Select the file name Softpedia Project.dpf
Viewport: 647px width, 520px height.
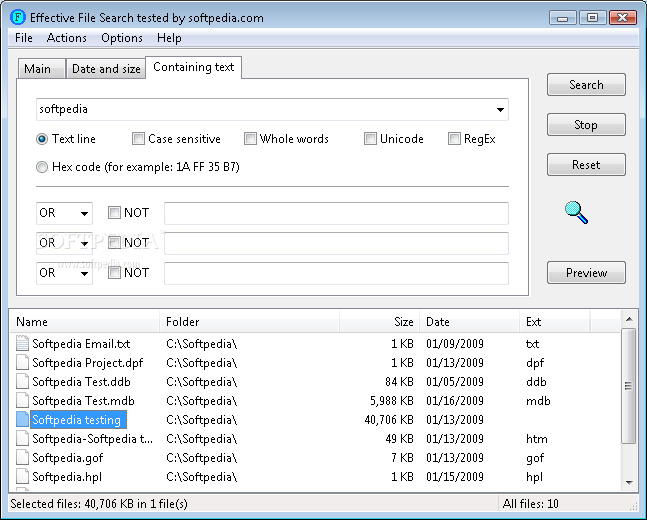tap(87, 363)
